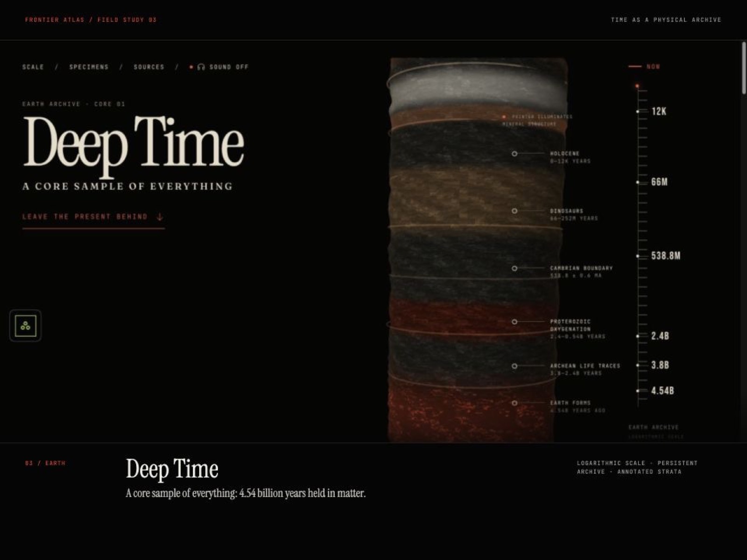Click the ARCHEAN LIFE TRACES annotation label
The width and height of the screenshot is (747, 560).
coord(585,366)
